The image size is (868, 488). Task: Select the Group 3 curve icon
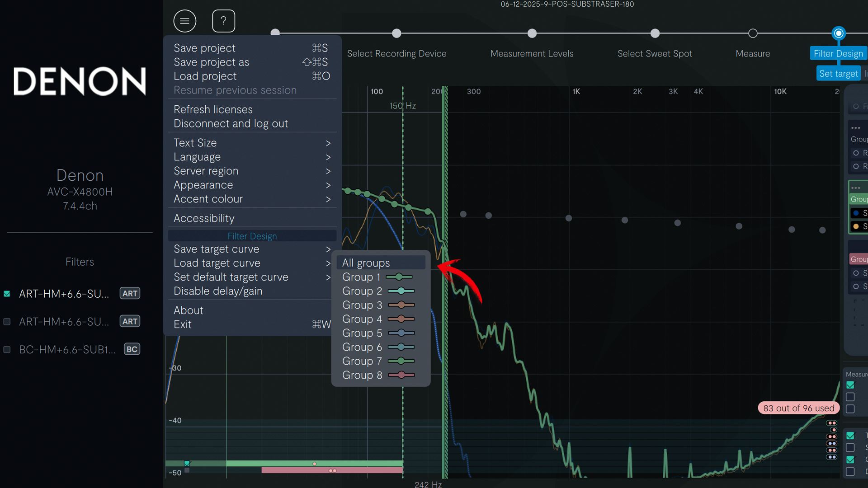click(401, 305)
